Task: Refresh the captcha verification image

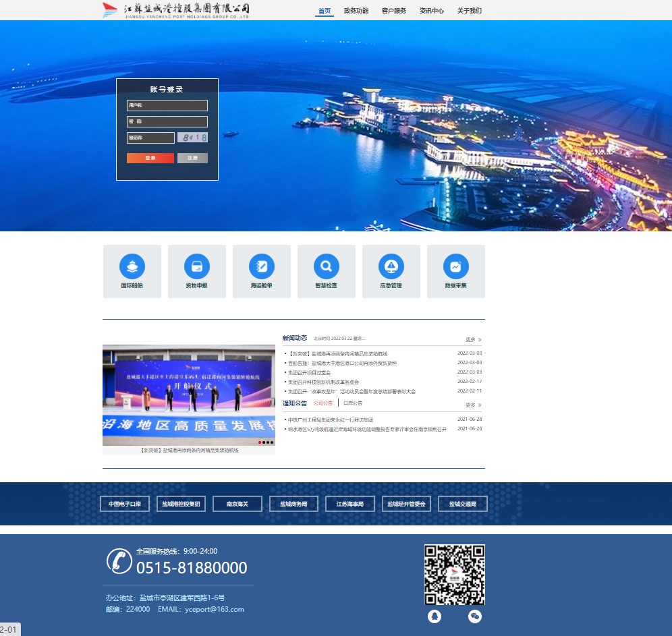Action: pos(192,138)
